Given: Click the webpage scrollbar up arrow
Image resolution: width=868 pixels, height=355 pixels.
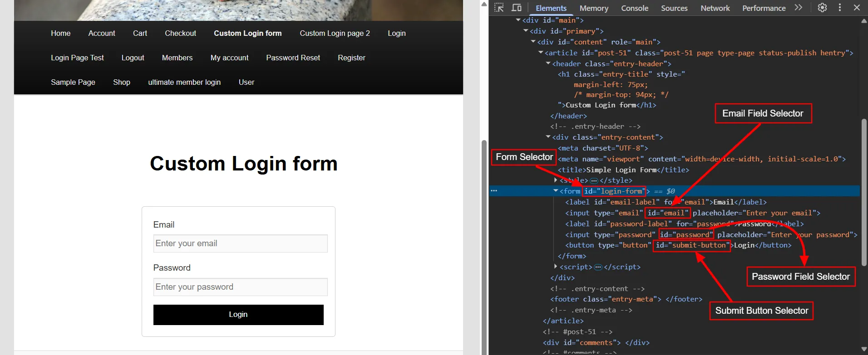Looking at the screenshot, I should click(484, 4).
